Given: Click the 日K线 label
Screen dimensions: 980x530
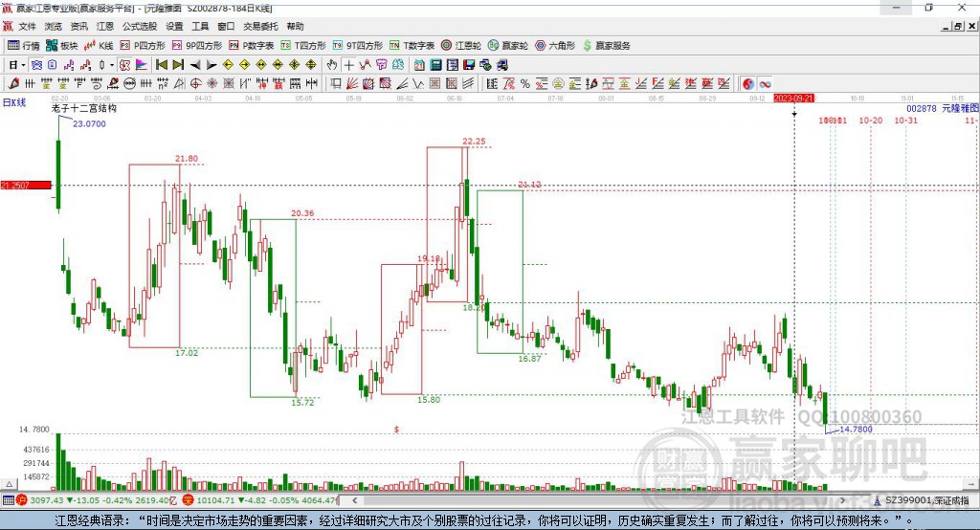Looking at the screenshot, I should coord(14,102).
